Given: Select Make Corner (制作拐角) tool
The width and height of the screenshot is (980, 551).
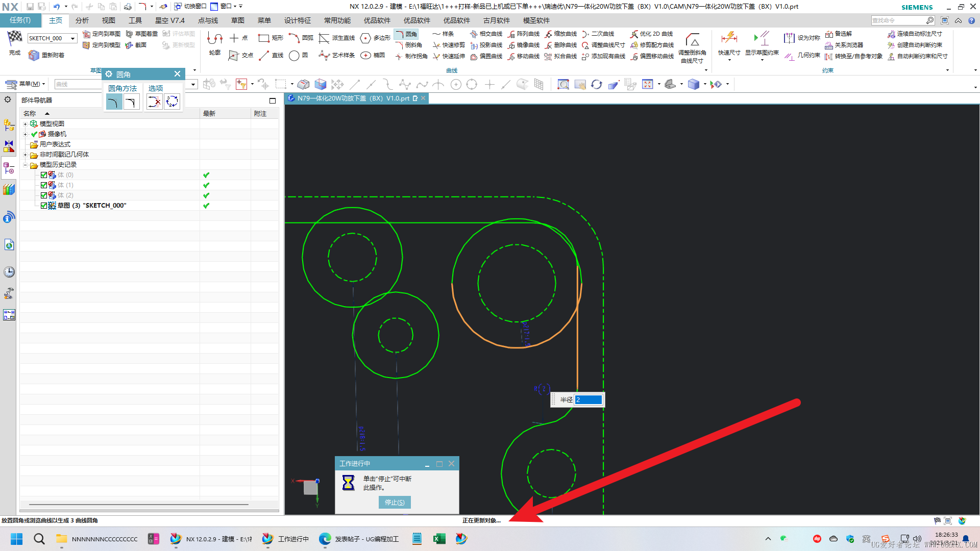Looking at the screenshot, I should [x=411, y=56].
